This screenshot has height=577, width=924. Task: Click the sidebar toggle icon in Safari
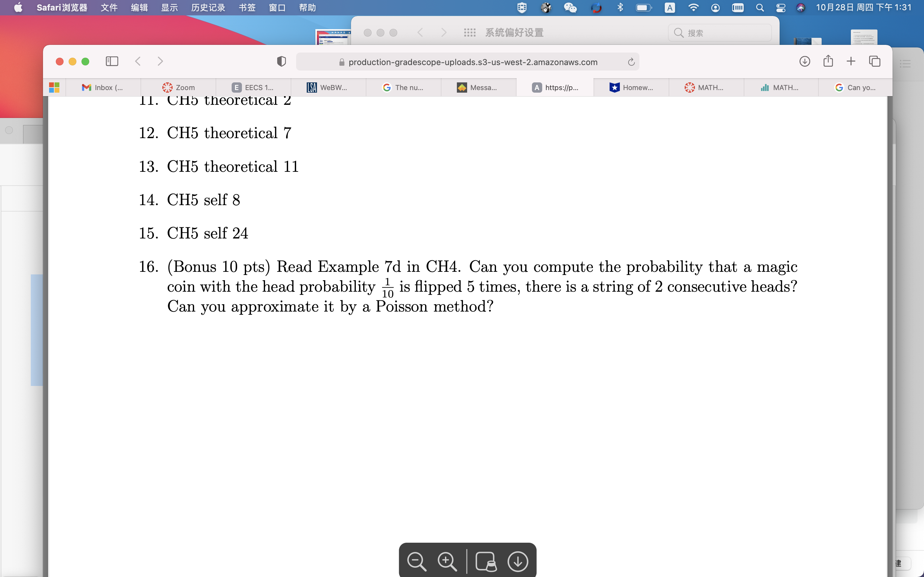[x=111, y=61]
